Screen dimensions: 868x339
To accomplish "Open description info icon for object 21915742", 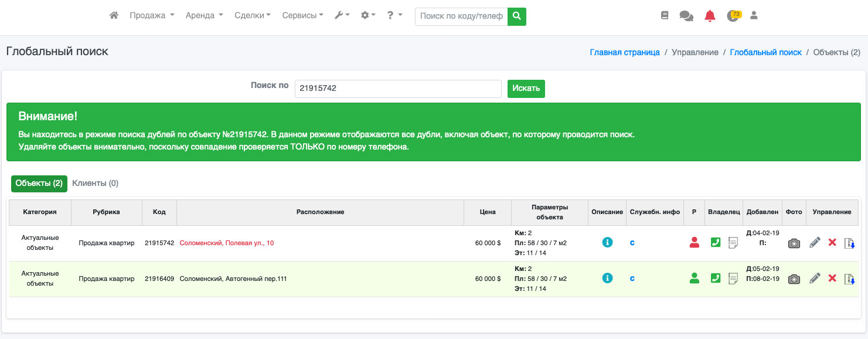I will [607, 242].
